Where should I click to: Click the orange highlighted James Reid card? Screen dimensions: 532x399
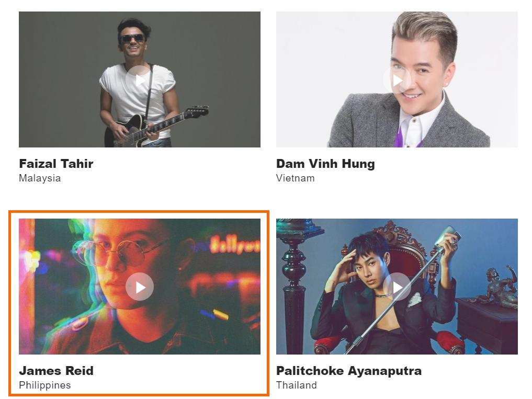click(x=139, y=303)
